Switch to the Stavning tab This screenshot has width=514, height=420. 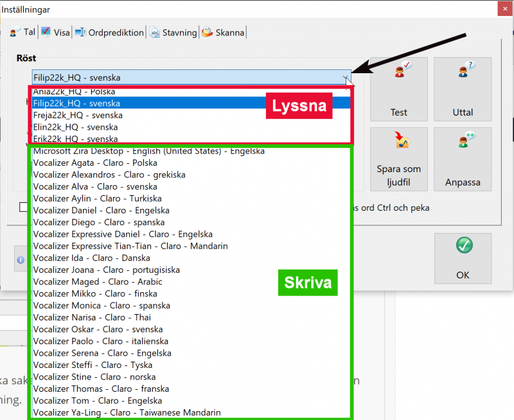pos(173,32)
